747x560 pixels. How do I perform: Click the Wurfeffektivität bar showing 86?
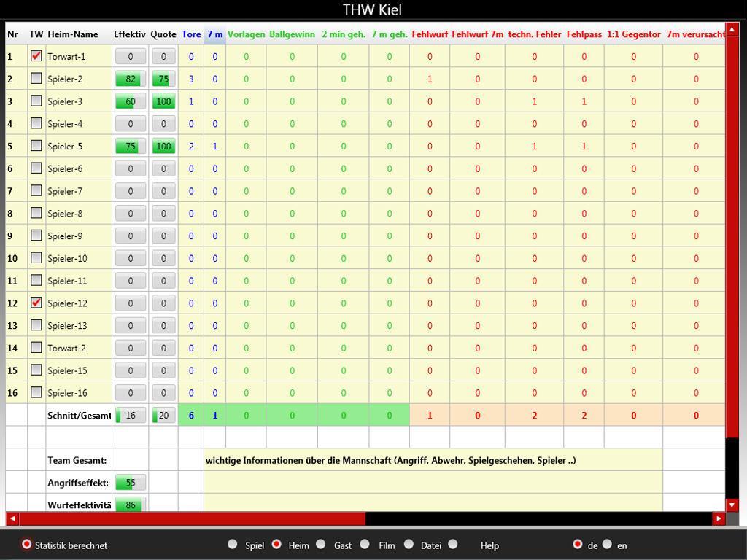point(131,505)
